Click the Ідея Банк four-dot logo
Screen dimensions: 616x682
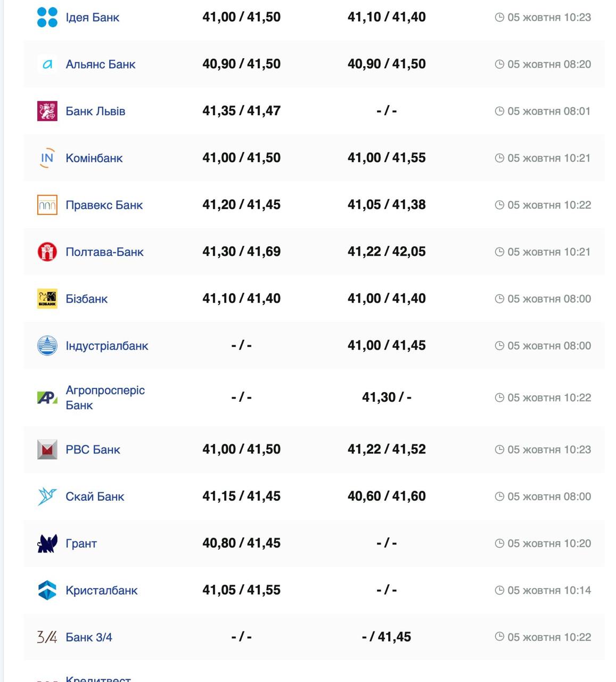(47, 17)
